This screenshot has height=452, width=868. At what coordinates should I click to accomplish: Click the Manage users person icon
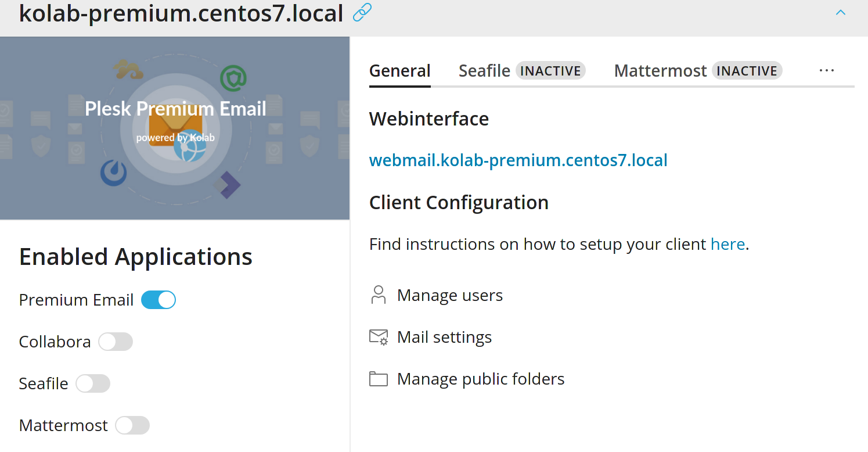point(378,295)
